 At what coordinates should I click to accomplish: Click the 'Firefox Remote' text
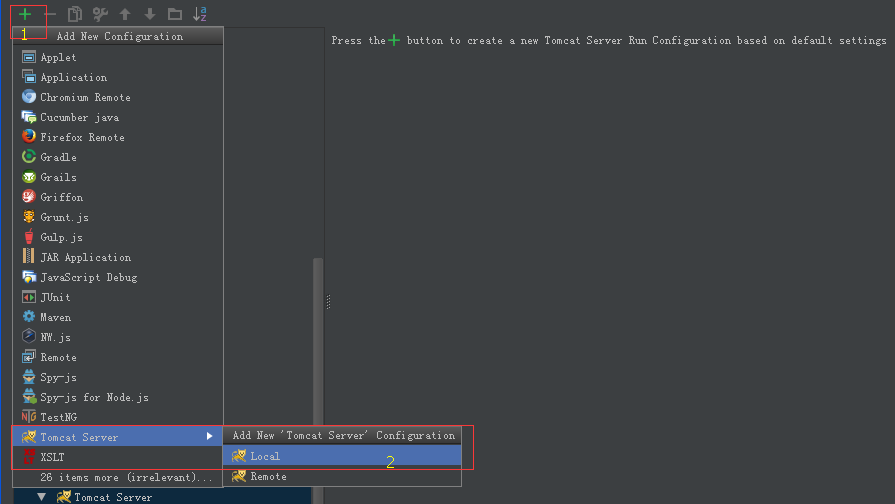(82, 137)
